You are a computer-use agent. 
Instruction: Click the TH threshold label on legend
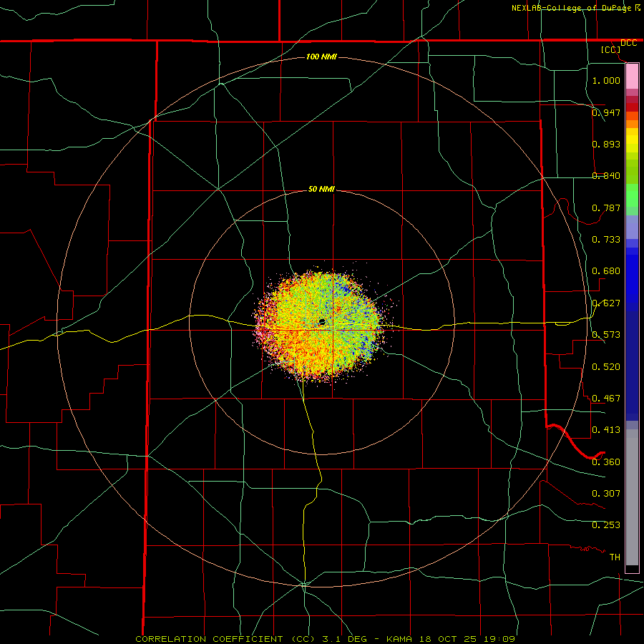coord(615,557)
